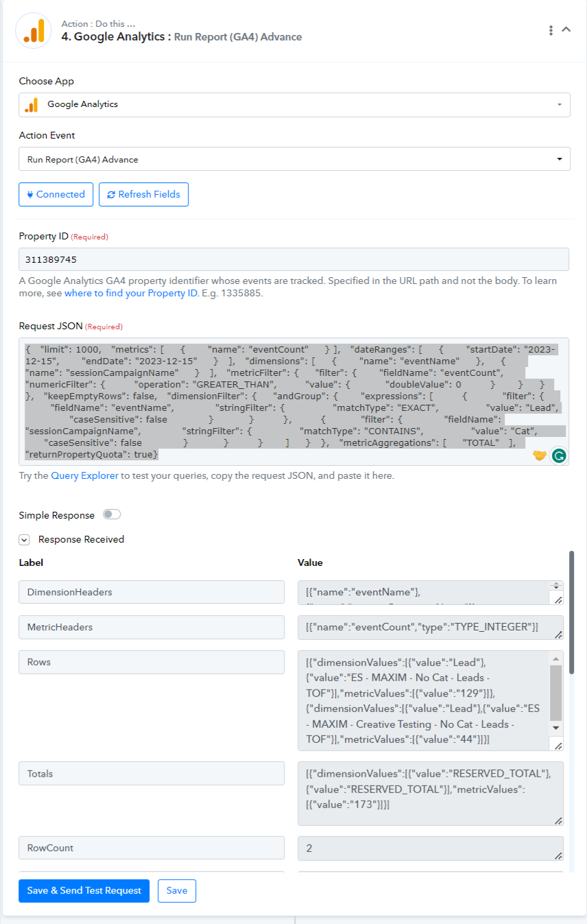Click the Grammarly icon in Request JSON
The image size is (587, 924).
559,455
